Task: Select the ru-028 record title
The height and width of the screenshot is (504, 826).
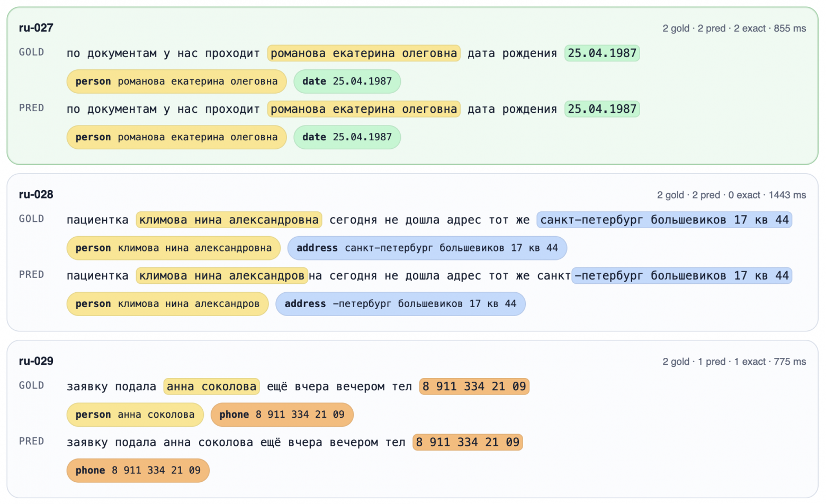Action: (x=36, y=194)
